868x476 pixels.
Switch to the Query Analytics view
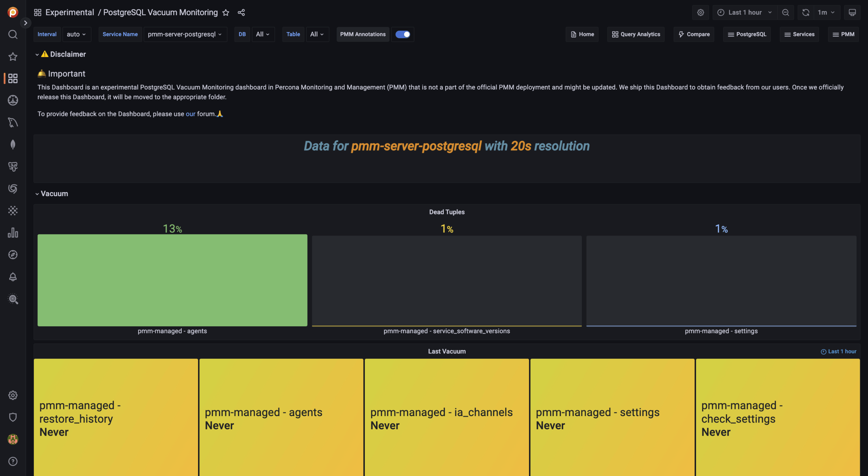pos(635,34)
